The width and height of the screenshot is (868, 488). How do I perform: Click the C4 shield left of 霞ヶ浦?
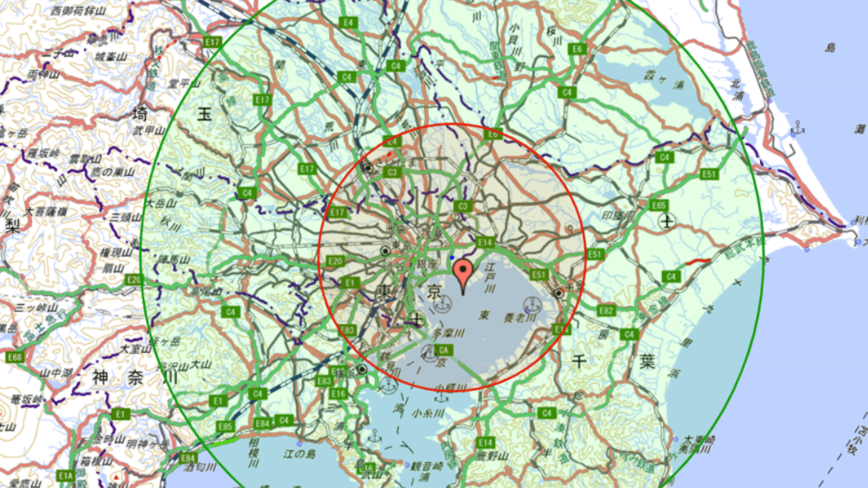click(567, 93)
